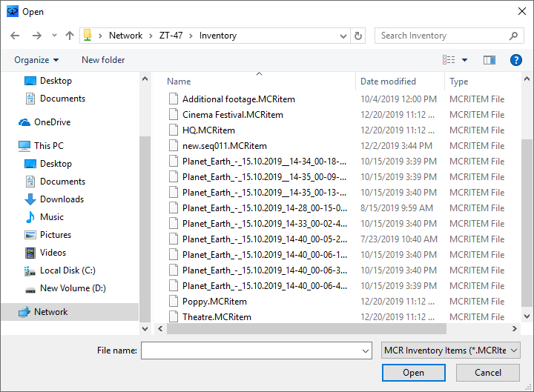
Task: Change the view layout icon
Action: pos(449,60)
